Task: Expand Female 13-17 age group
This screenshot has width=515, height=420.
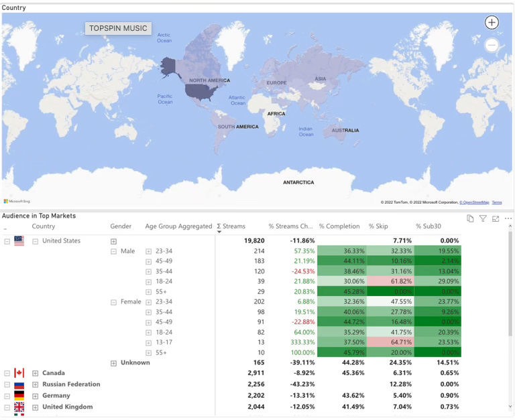Action: [x=148, y=343]
